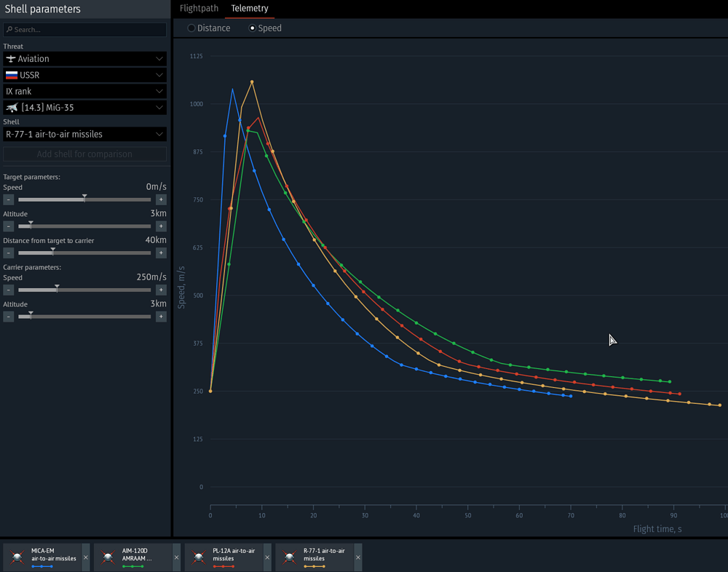The height and width of the screenshot is (572, 728).
Task: Decrease carrier speed with minus button
Action: (x=8, y=290)
